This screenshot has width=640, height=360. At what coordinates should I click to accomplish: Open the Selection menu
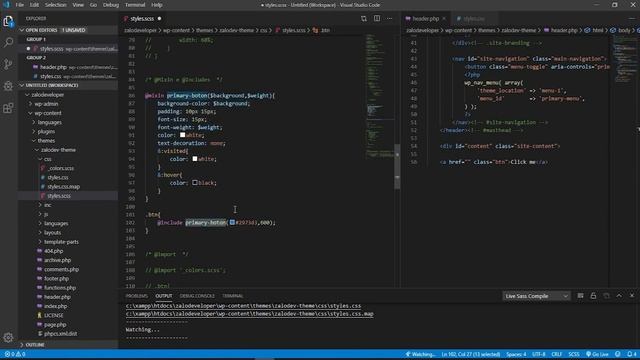[56, 5]
